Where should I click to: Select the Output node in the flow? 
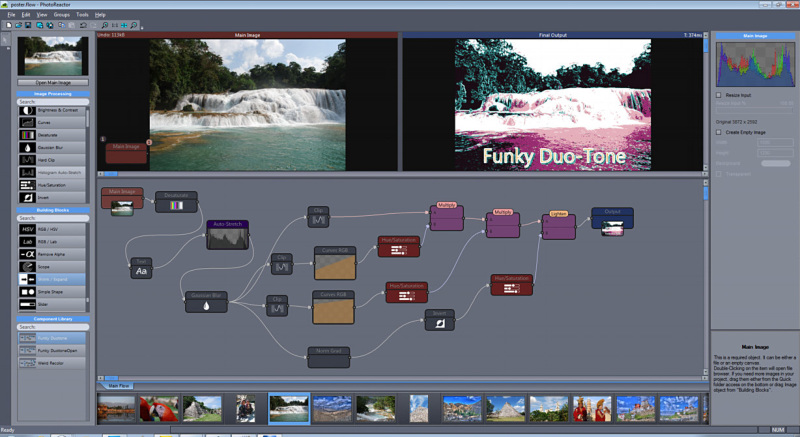click(612, 221)
